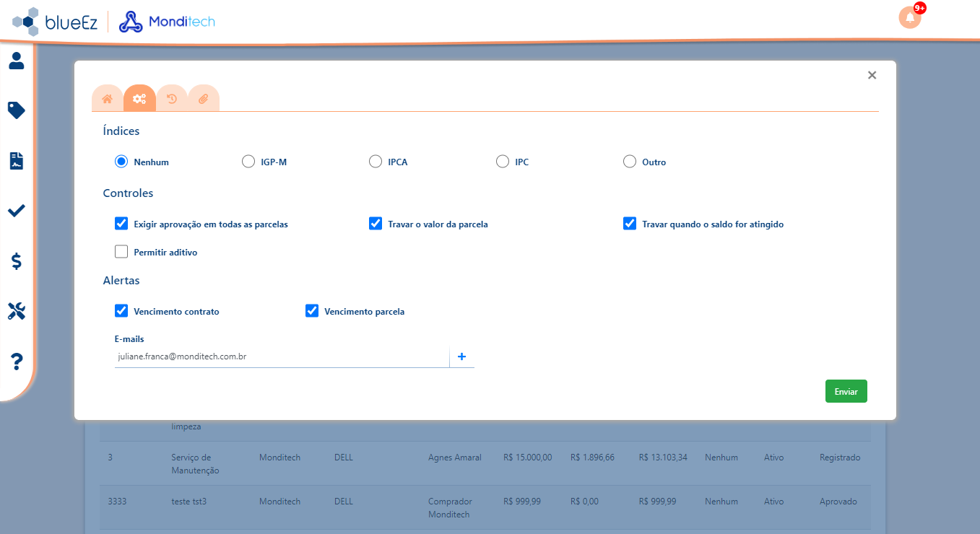980x534 pixels.
Task: Select the Outro index option
Action: [630, 162]
